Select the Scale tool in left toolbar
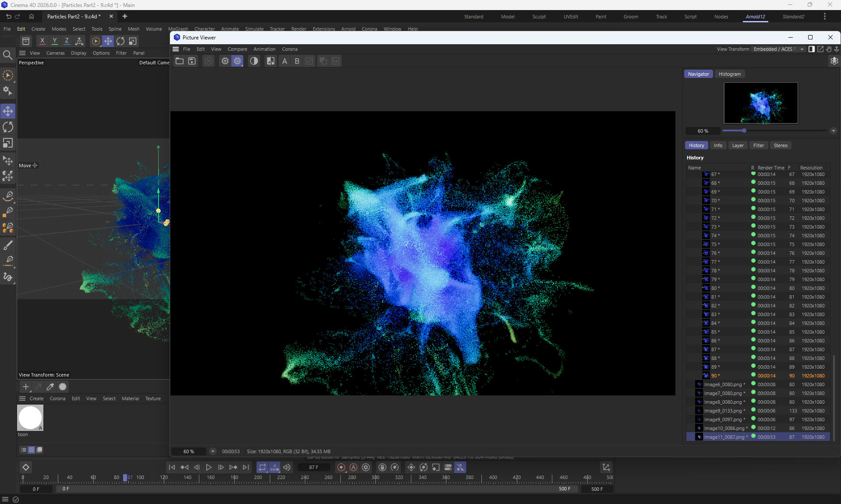Viewport: 841px width, 504px height. coord(8,143)
